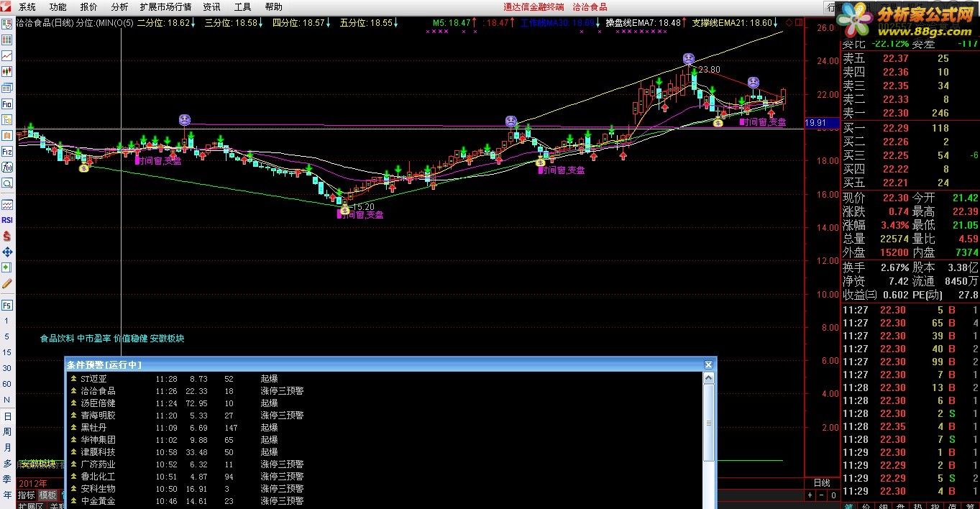Click the 2012年 label on time axis
The image size is (980, 509).
click(33, 483)
